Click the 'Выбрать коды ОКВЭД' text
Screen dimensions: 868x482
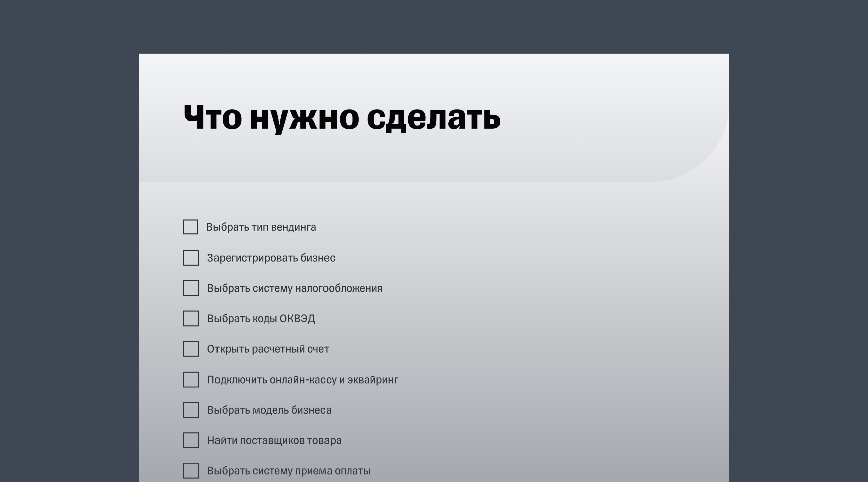[262, 318]
